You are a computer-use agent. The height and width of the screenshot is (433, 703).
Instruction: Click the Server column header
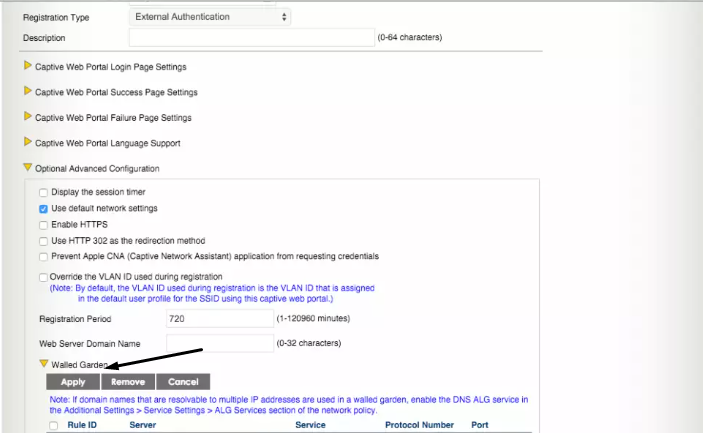point(143,425)
